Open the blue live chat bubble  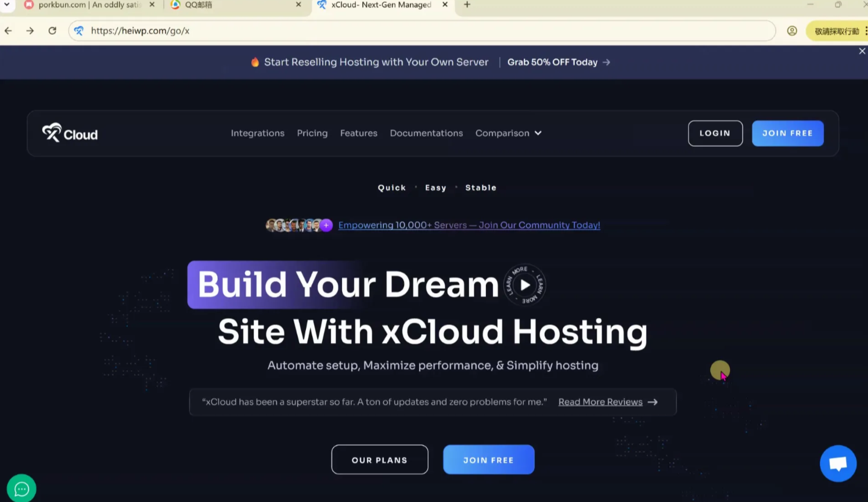coord(838,463)
